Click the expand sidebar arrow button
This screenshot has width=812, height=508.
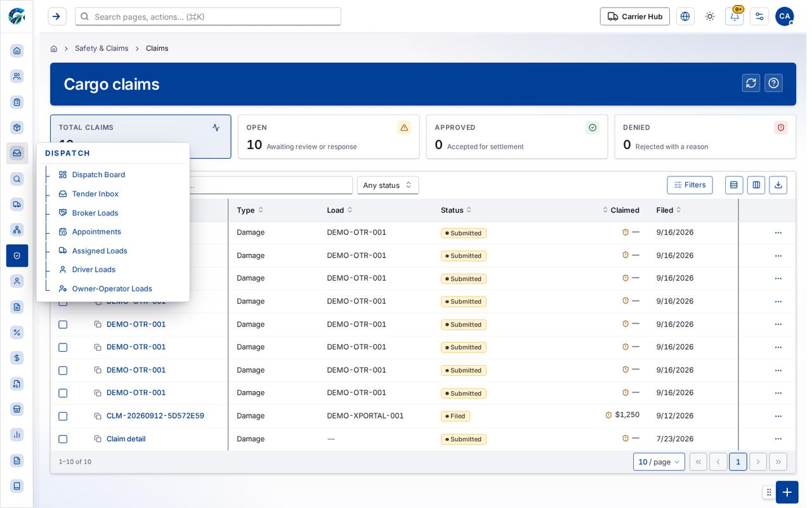(x=57, y=17)
